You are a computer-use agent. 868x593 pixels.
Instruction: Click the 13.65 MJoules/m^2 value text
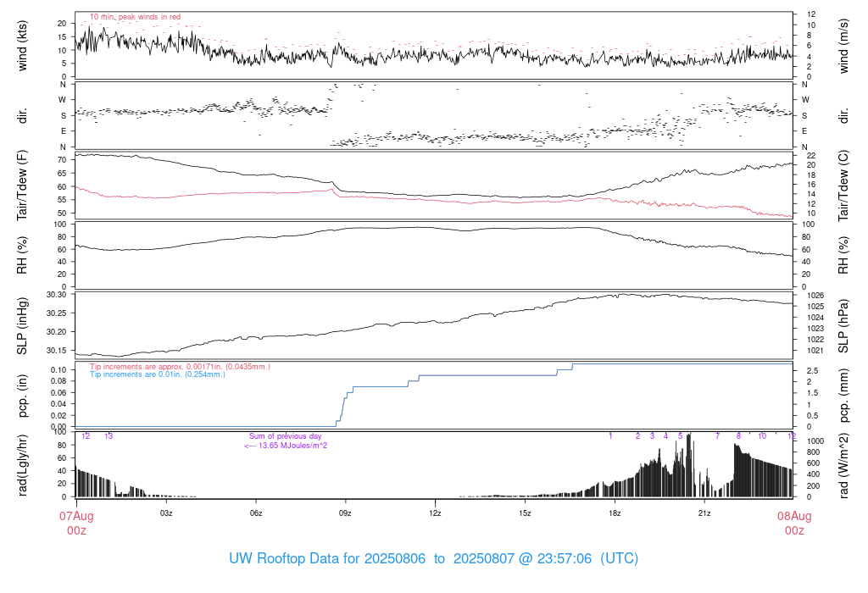(286, 445)
